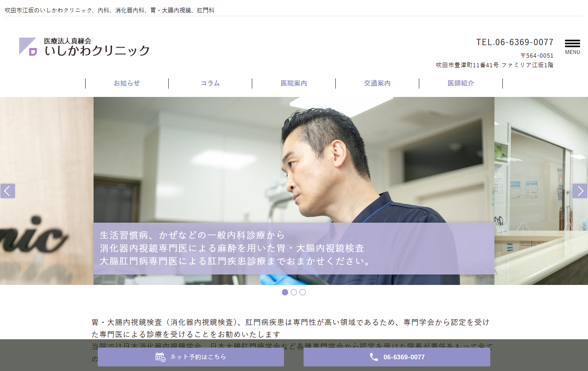The height and width of the screenshot is (371, 588).
Task: Open the お知らせ menu item
Action: [127, 83]
